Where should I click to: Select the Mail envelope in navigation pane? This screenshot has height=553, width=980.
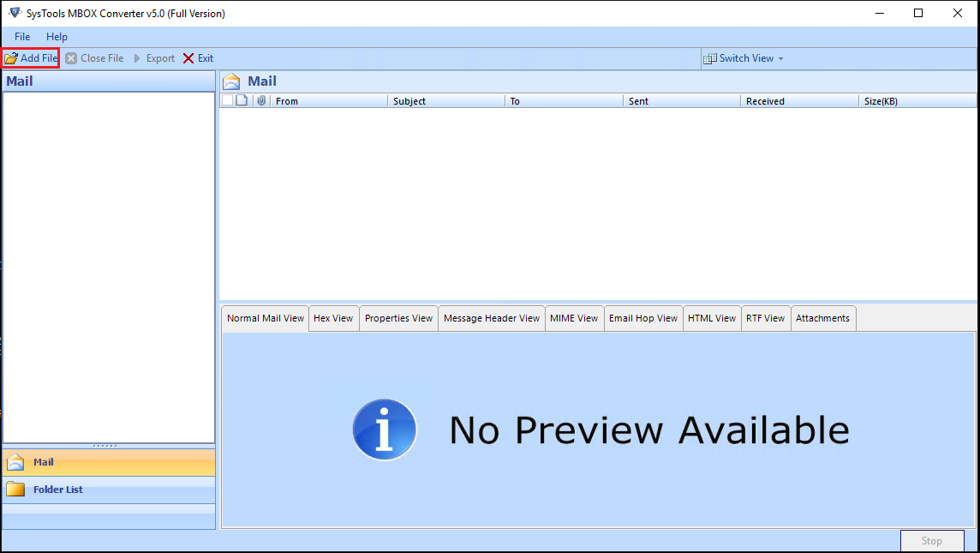[x=15, y=462]
